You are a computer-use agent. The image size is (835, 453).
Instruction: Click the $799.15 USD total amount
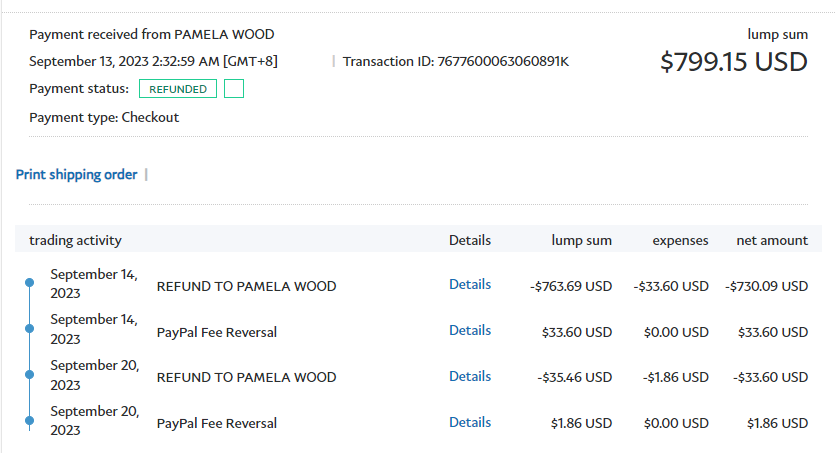point(733,62)
